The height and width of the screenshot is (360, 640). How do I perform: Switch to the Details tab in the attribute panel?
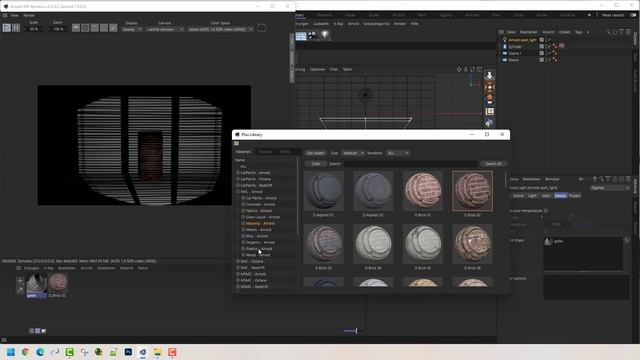click(560, 196)
